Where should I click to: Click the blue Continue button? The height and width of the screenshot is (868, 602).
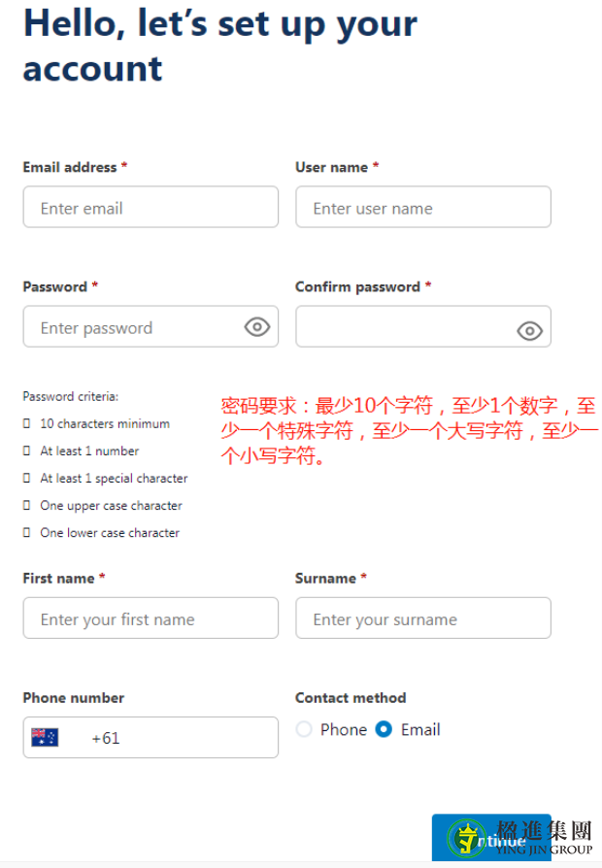coord(491,837)
